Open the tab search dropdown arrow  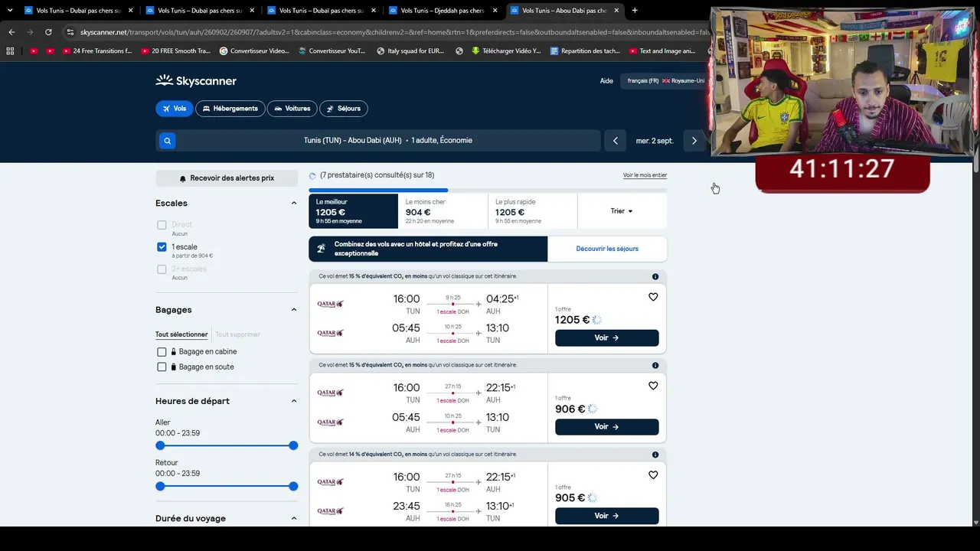point(10,11)
